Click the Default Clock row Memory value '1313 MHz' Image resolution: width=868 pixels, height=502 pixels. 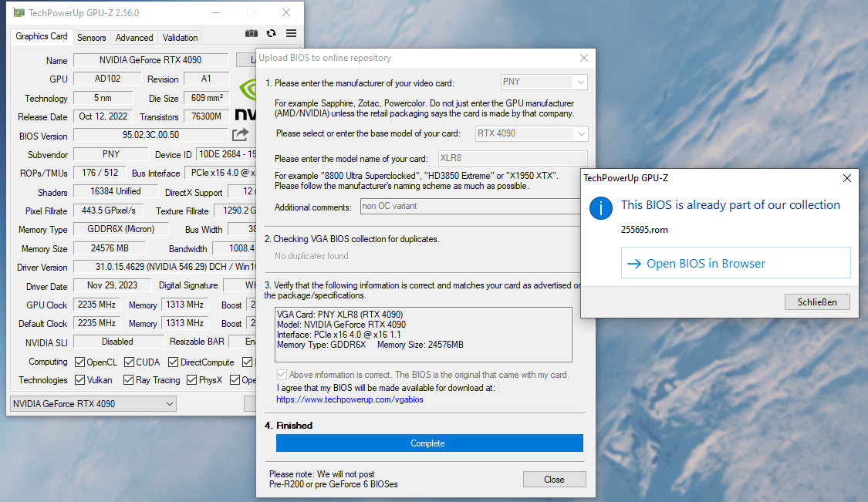pos(185,322)
